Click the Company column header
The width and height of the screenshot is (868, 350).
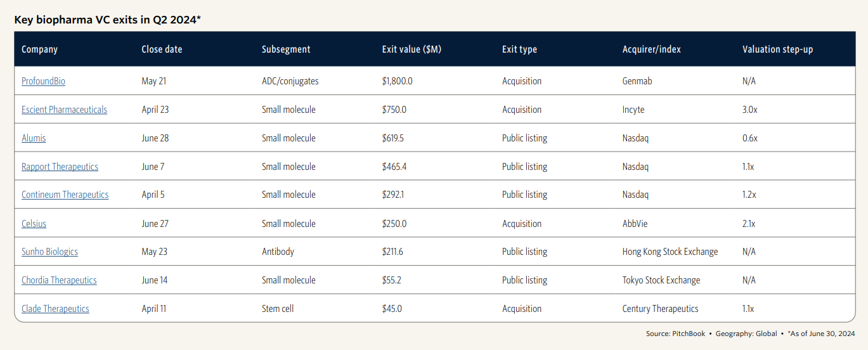pyautogui.click(x=39, y=49)
